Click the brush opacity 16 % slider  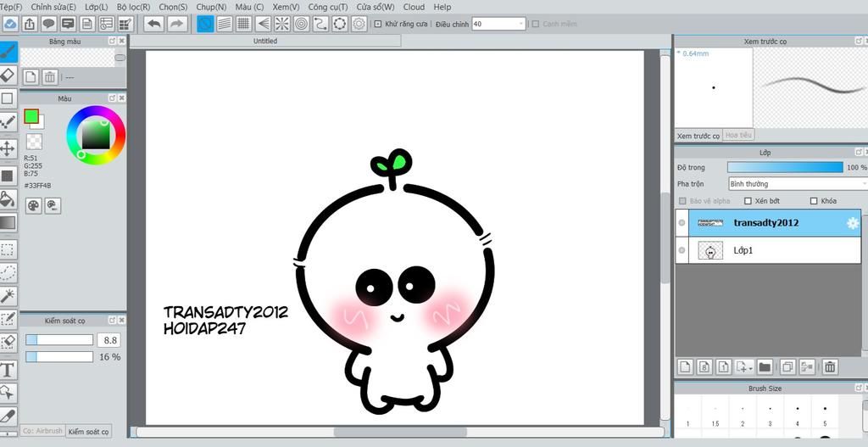click(59, 357)
